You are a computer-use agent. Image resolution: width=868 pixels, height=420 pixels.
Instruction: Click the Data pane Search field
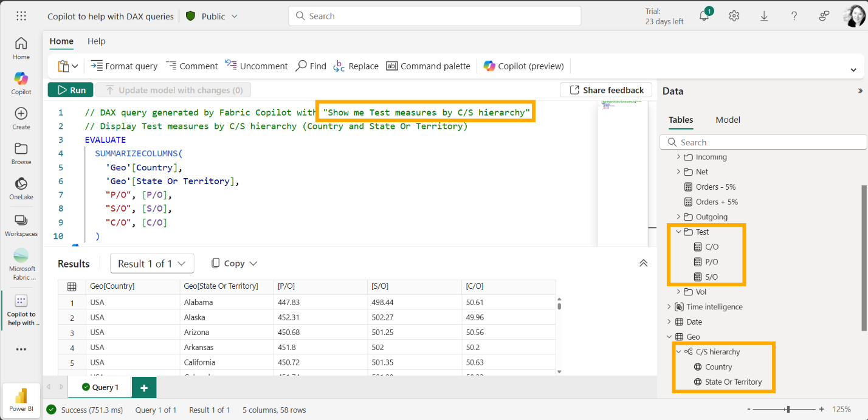coord(763,142)
